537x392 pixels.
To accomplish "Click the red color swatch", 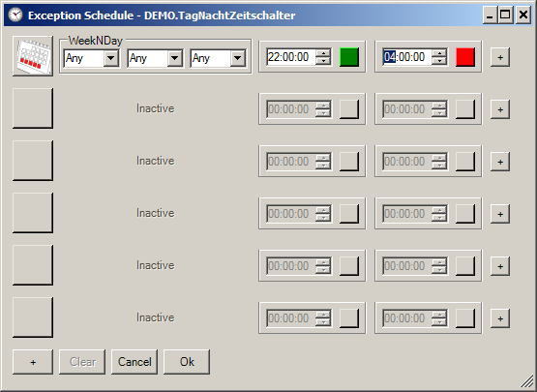I will pyautogui.click(x=465, y=57).
